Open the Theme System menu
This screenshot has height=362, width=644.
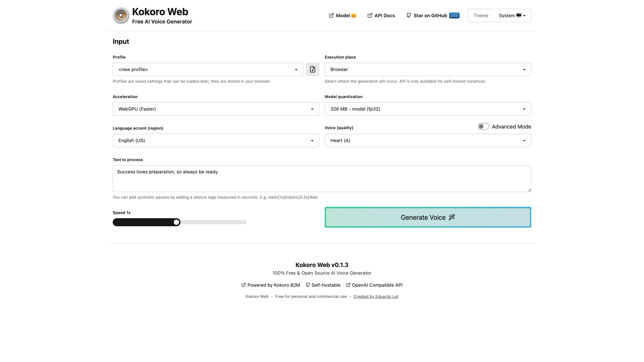(x=511, y=15)
